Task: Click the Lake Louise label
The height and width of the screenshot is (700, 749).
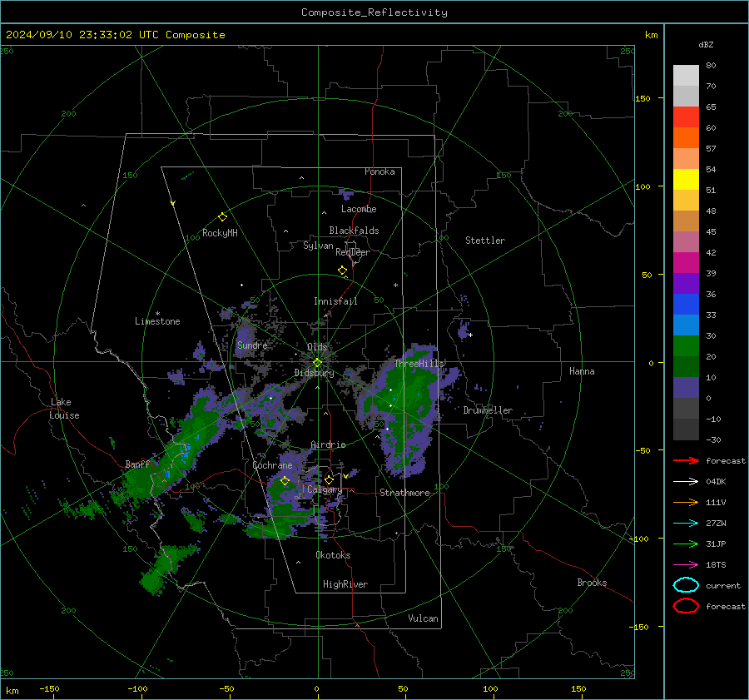Action: 65,409
